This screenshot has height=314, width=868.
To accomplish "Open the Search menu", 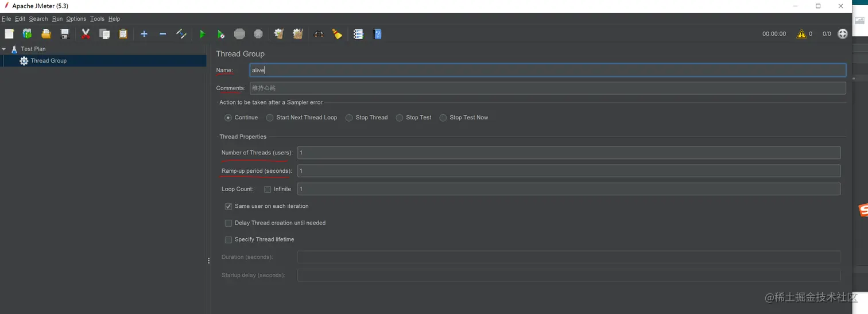I will click(38, 19).
